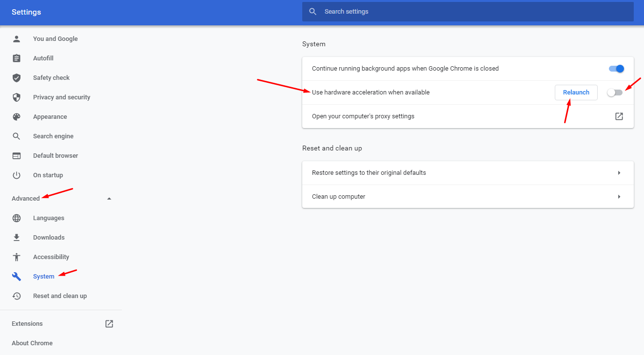This screenshot has width=644, height=355.
Task: Click the Autofill clipboard icon
Action: tap(17, 58)
